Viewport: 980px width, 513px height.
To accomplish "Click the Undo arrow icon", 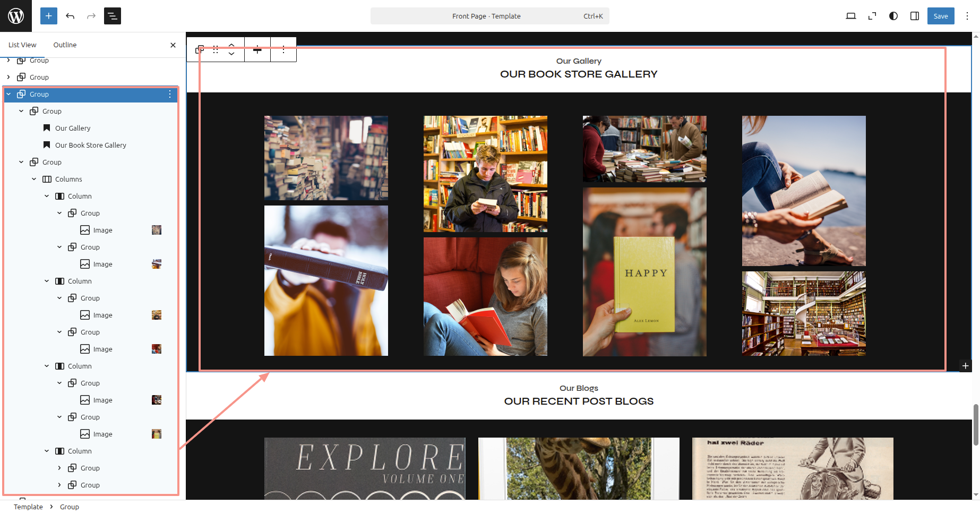I will [70, 16].
